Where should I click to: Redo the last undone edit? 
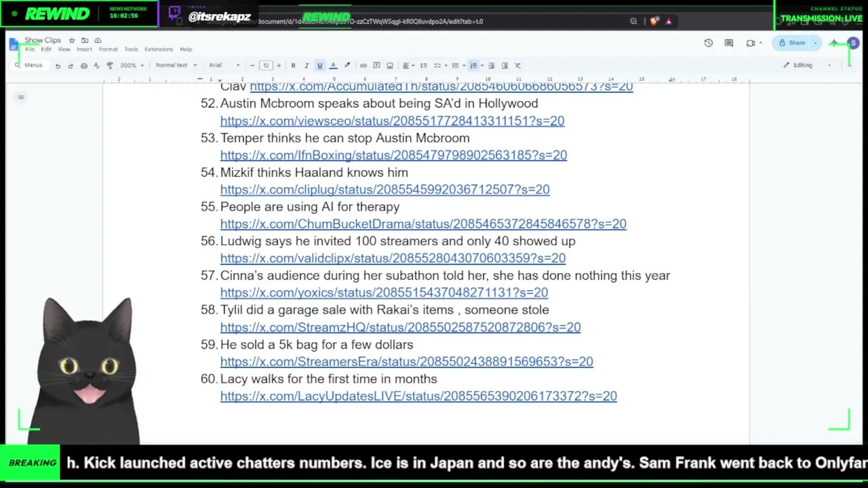tap(71, 66)
